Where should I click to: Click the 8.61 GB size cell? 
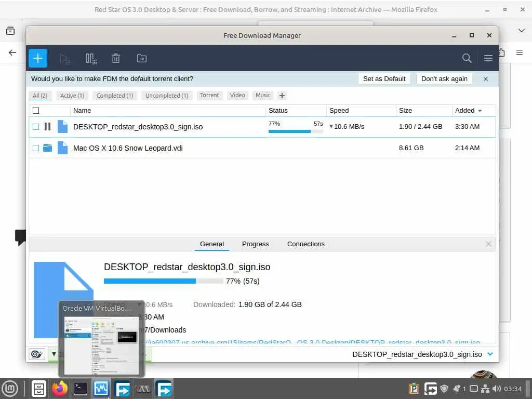[x=411, y=148]
